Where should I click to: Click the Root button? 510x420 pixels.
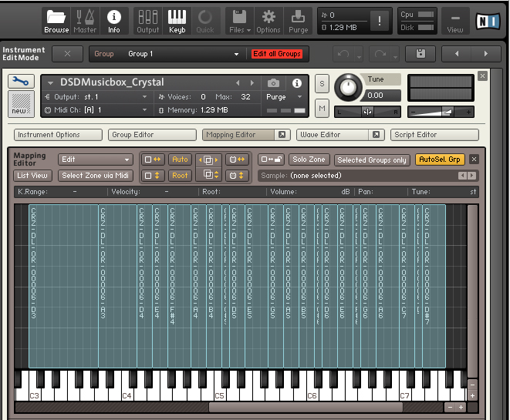180,176
